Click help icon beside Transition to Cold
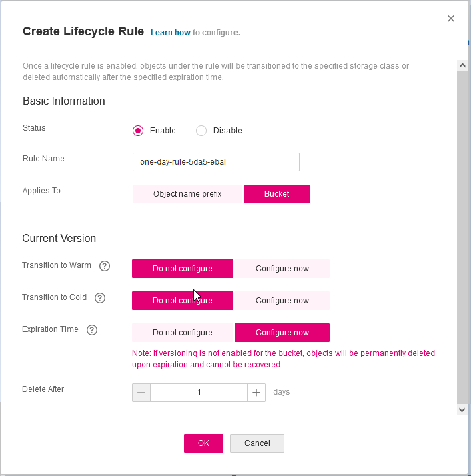Image resolution: width=471 pixels, height=476 pixels. click(x=100, y=298)
